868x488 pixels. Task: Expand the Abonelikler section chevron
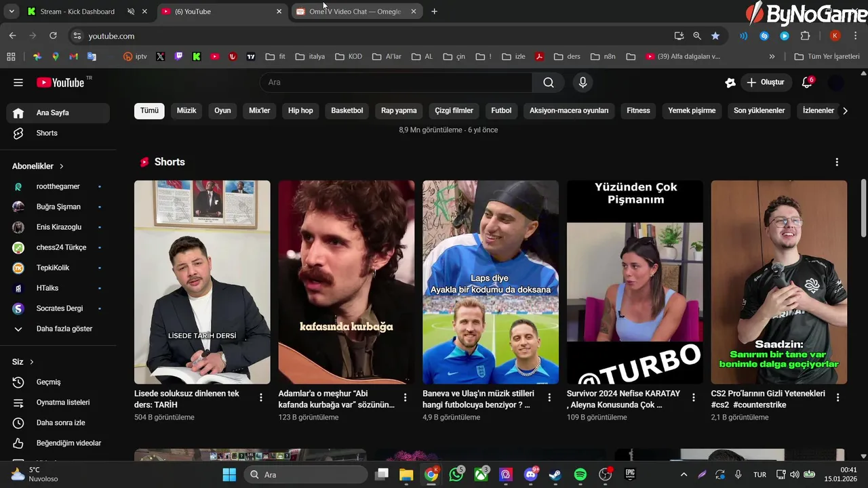pyautogui.click(x=61, y=166)
